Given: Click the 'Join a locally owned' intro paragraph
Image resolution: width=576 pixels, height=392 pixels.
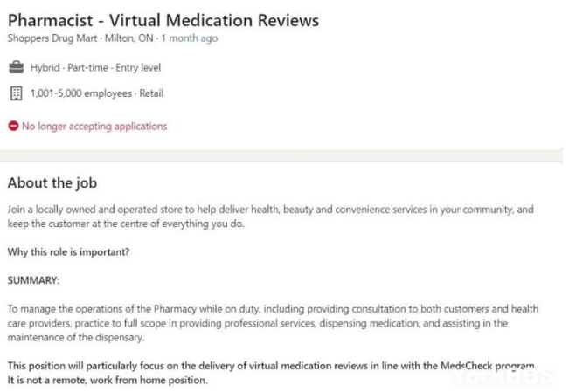Looking at the screenshot, I should [270, 217].
